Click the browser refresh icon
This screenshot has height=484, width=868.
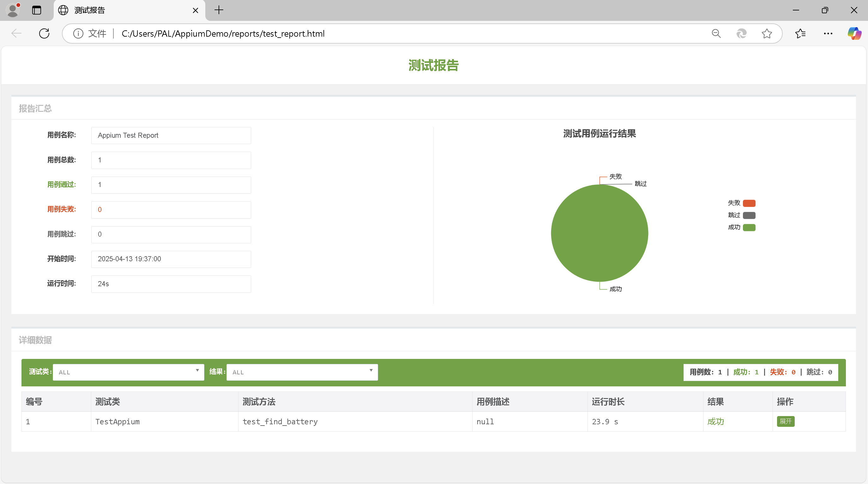click(44, 33)
